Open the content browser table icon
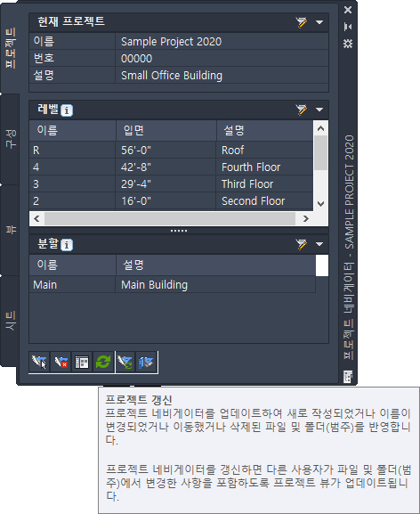 (82, 363)
